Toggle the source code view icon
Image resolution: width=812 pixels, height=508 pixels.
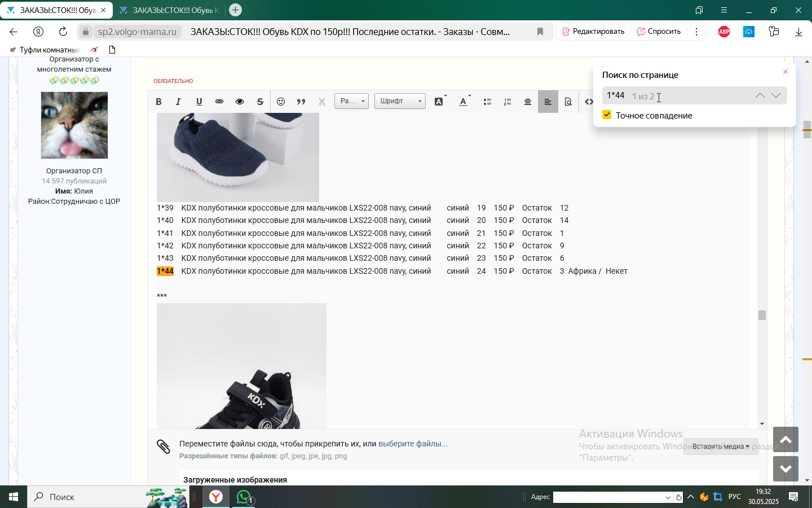coord(589,102)
